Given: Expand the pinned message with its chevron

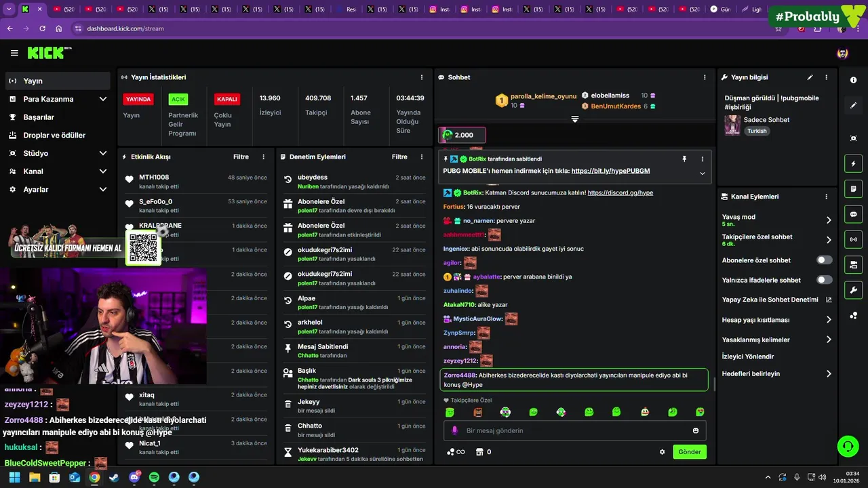Looking at the screenshot, I should pos(703,174).
